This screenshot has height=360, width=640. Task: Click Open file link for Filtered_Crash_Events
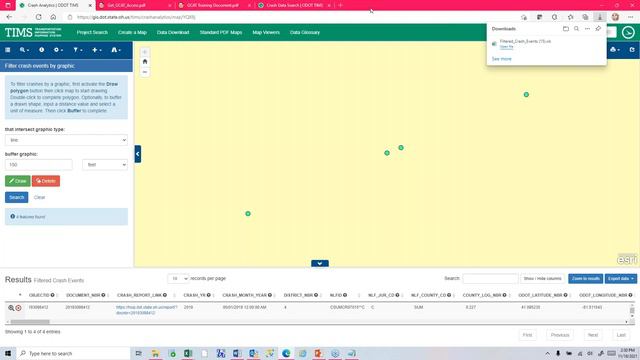tap(507, 47)
